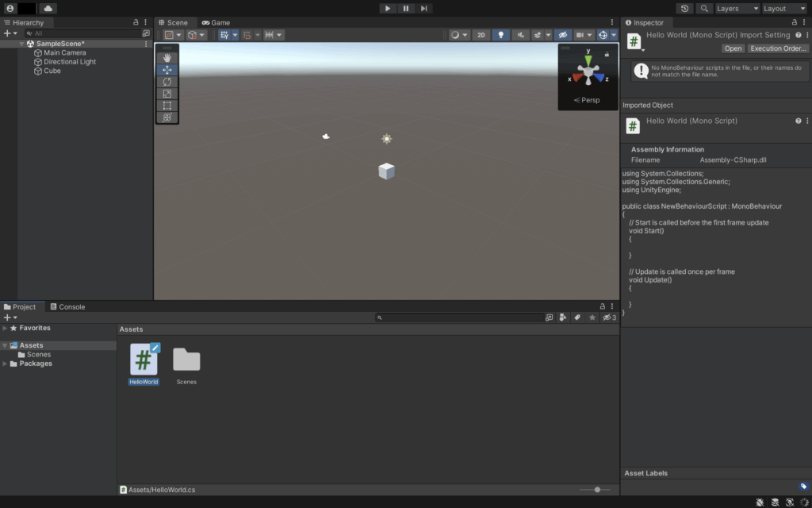812x508 pixels.
Task: Toggle scene lighting lightbulb
Action: (500, 35)
